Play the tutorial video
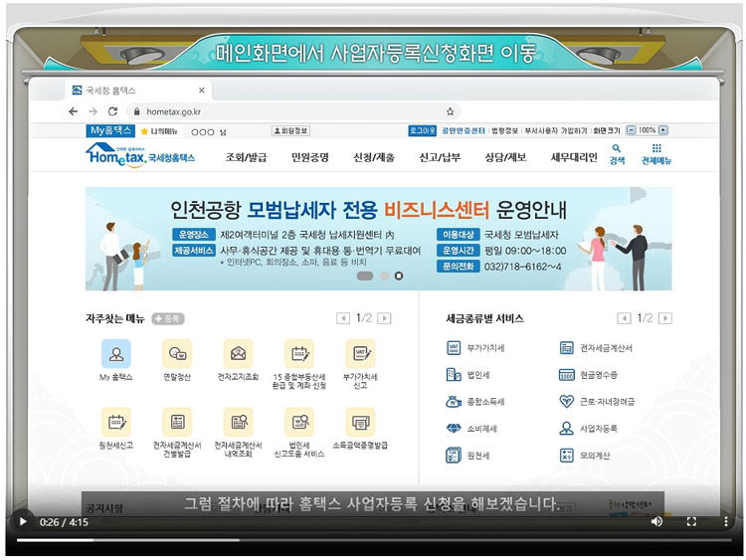Viewport: 746px width, 560px height. coord(22,522)
